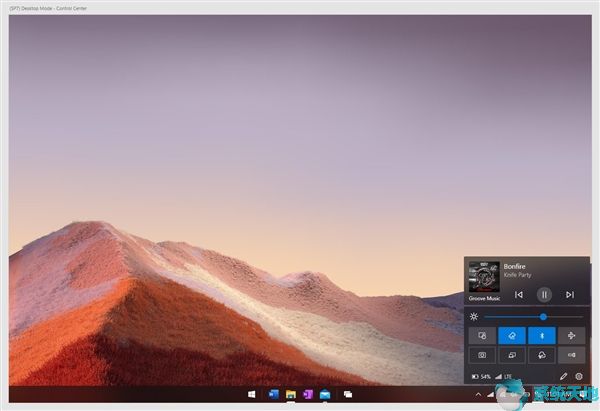This screenshot has height=411, width=600.
Task: Toggle the cloud sync quick action
Action: 542,355
